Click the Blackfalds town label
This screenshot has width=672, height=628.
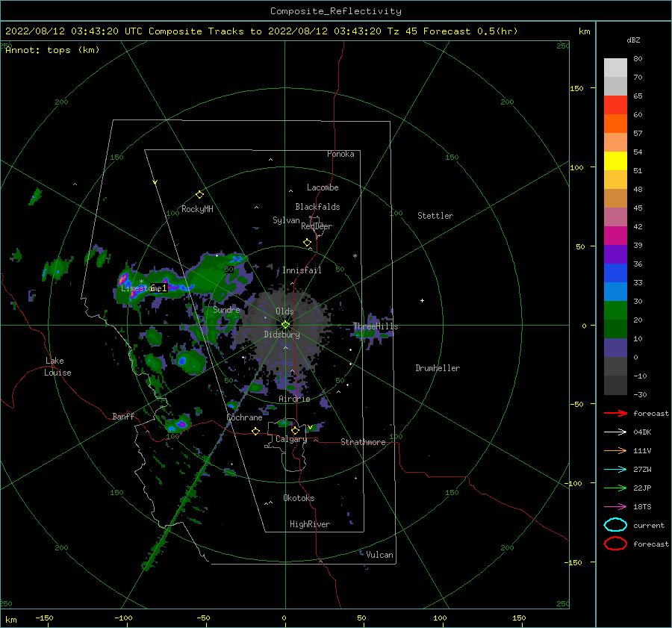(317, 207)
